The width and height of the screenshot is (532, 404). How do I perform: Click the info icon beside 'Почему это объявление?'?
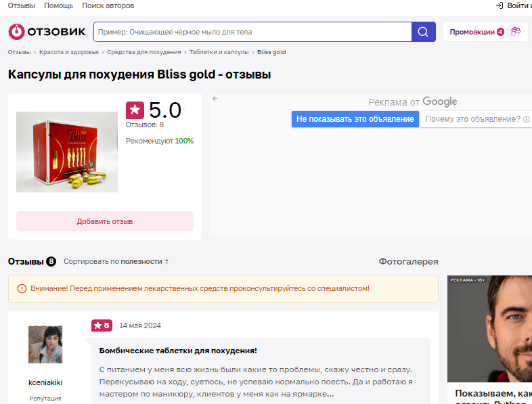[526, 119]
